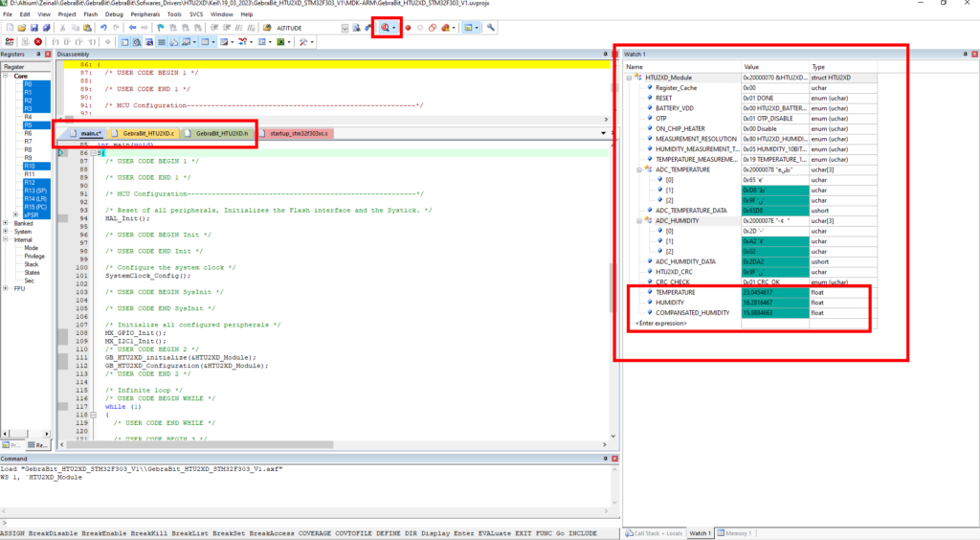Collapse the Core register group
The width and height of the screenshot is (980, 540).
tap(6, 76)
